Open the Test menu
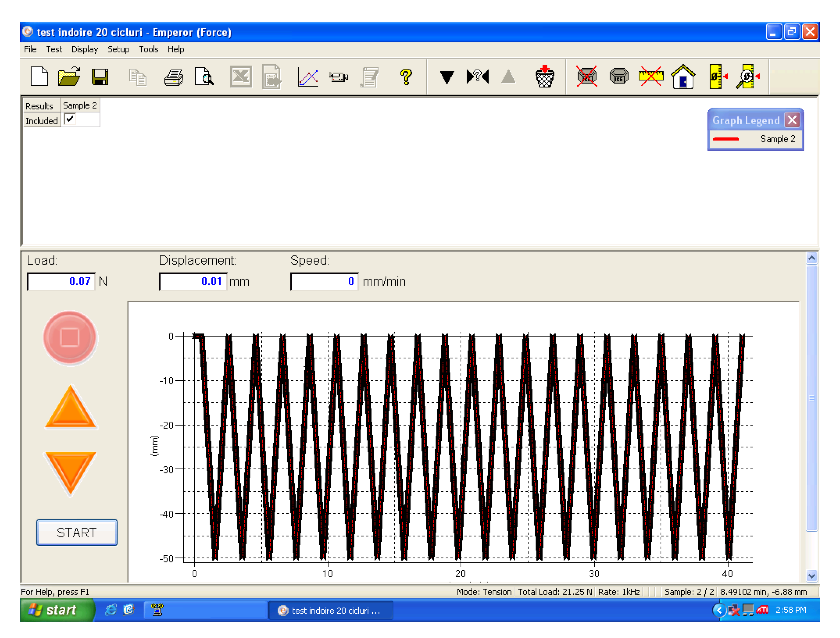Screen dimensions: 840x638 (x=54, y=49)
